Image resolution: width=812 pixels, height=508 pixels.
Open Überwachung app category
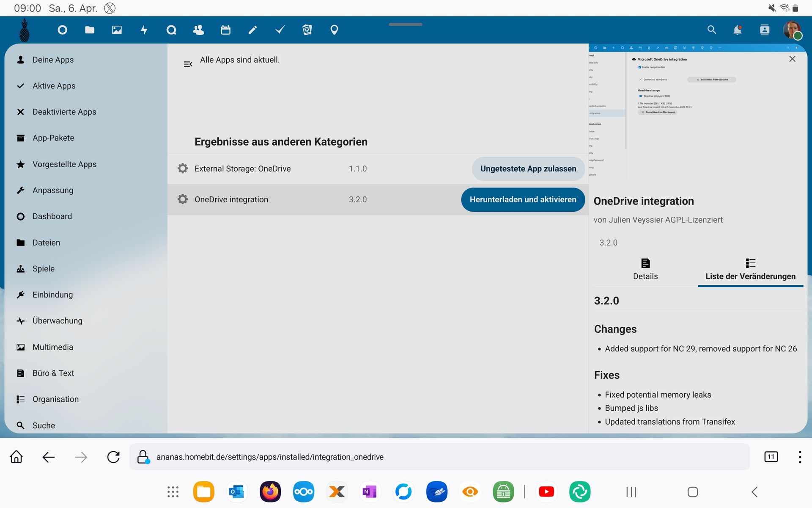click(x=86, y=321)
